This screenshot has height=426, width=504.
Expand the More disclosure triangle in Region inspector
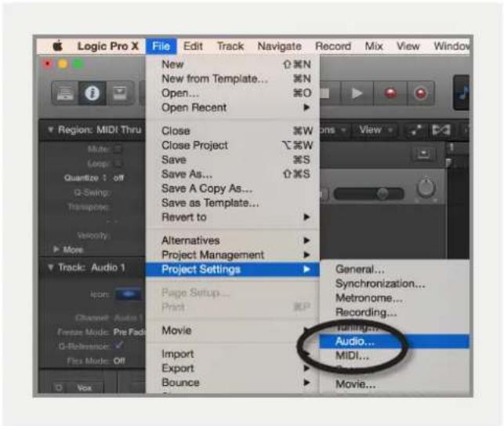point(56,249)
